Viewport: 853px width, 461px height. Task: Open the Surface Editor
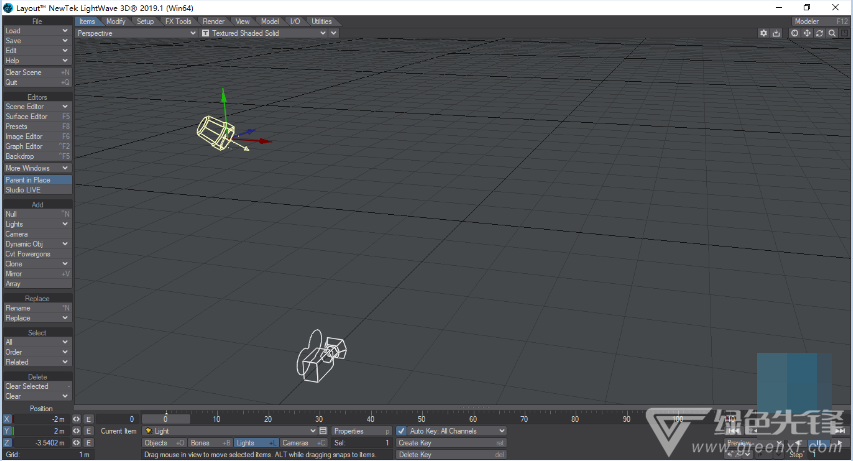[38, 116]
